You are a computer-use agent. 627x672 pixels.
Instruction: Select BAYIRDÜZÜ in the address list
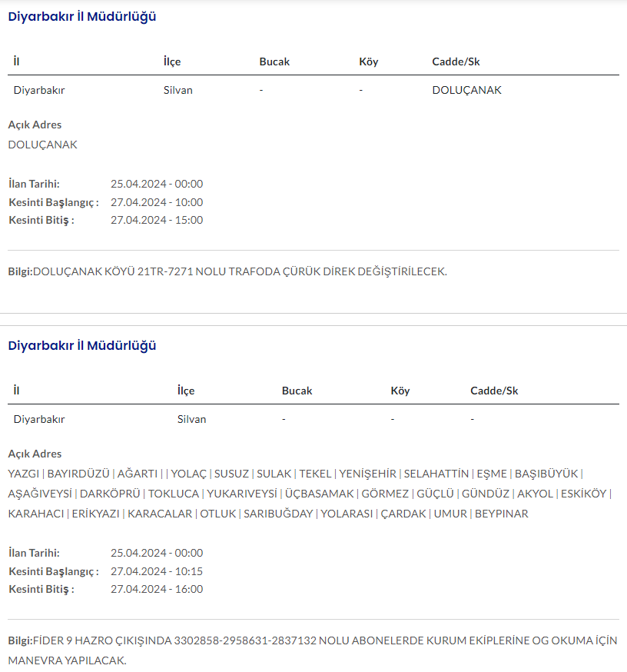[x=78, y=474]
